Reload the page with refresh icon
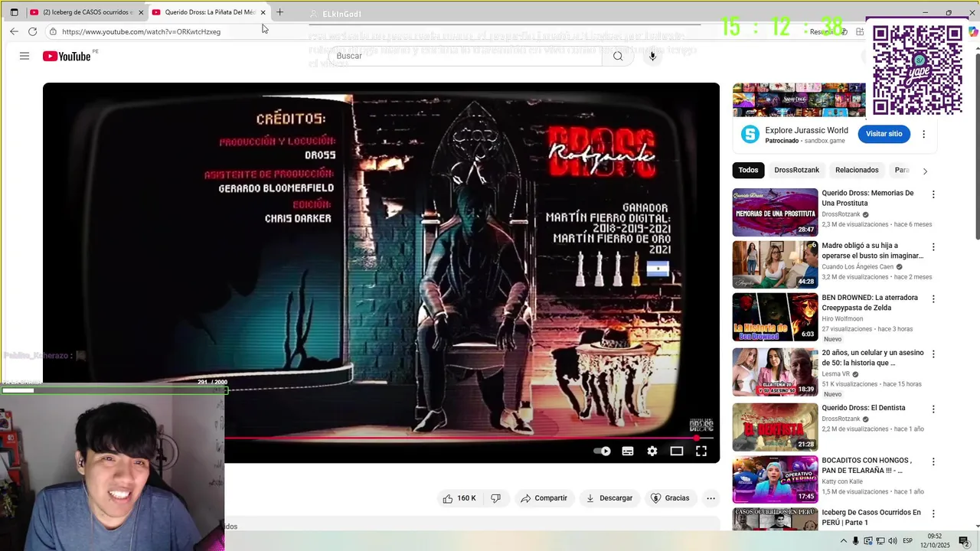Screen dimensions: 980x551 32,31
